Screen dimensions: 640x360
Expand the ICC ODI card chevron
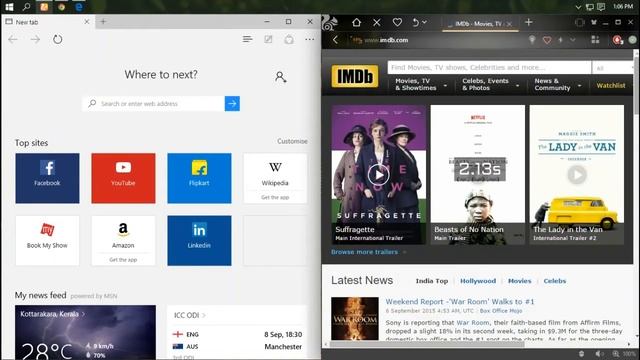click(x=204, y=315)
